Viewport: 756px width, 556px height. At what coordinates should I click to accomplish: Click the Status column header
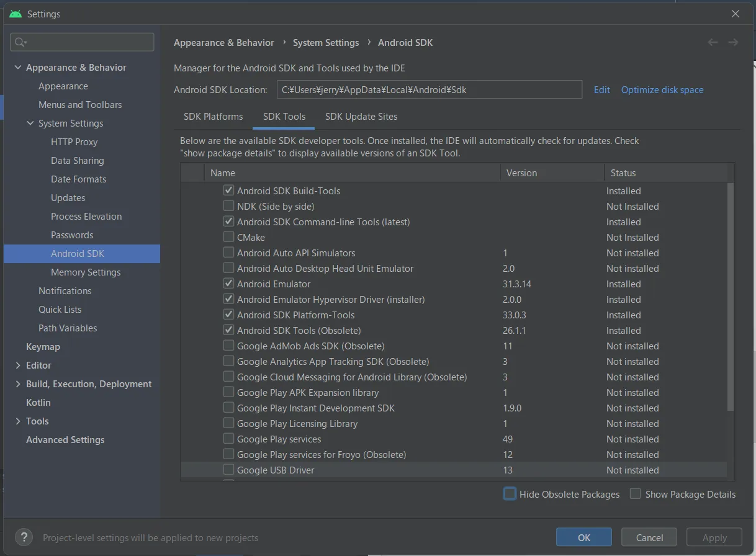tap(665, 173)
